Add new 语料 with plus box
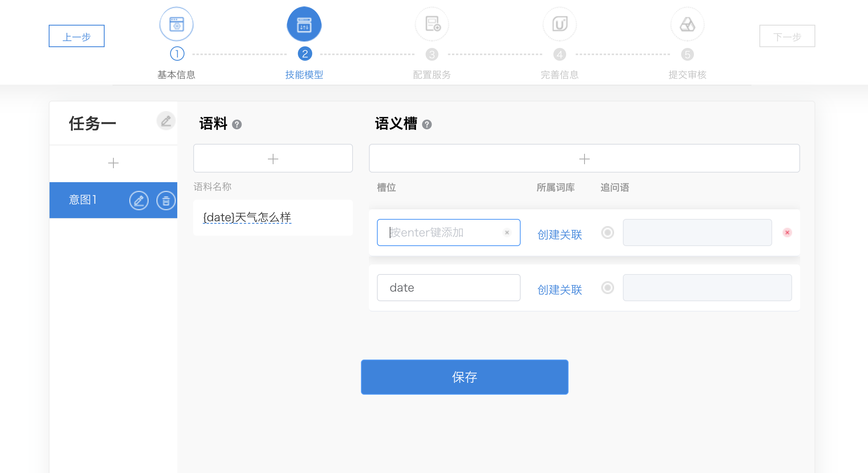 tap(273, 159)
